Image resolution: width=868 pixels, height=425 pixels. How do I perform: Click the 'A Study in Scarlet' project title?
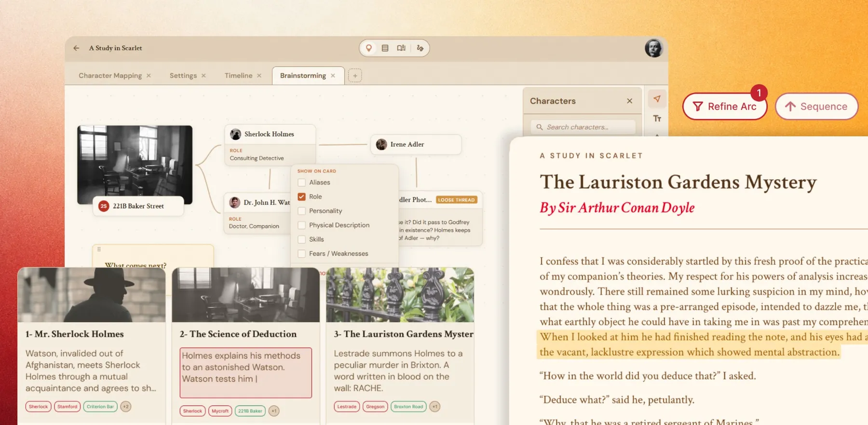[x=115, y=48]
